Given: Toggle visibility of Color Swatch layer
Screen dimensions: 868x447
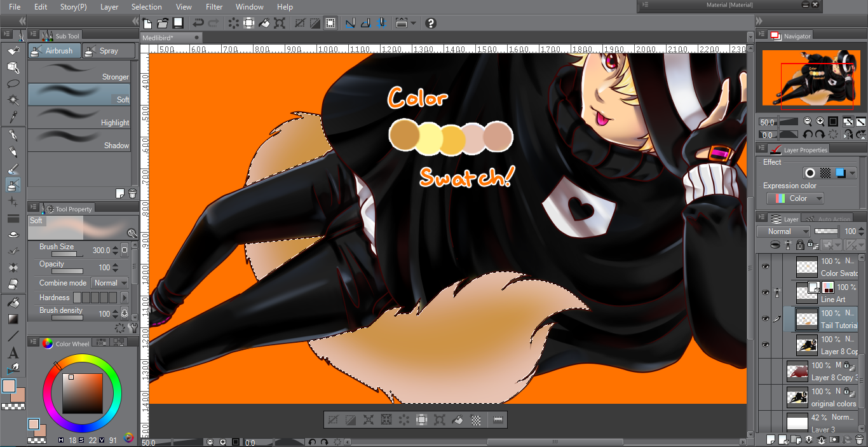Looking at the screenshot, I should pos(765,267).
